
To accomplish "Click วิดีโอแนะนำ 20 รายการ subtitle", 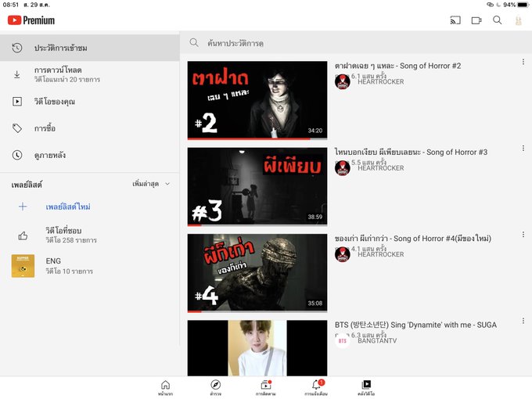I will pyautogui.click(x=67, y=79).
